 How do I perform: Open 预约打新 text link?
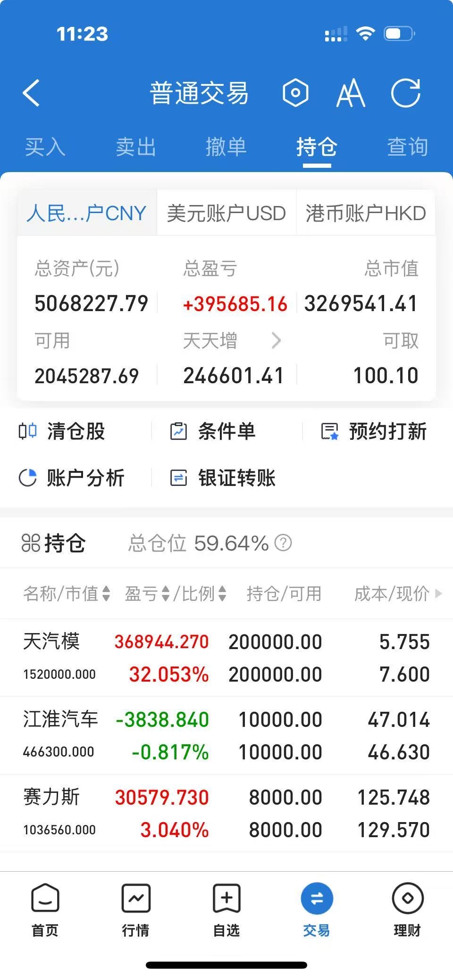388,431
